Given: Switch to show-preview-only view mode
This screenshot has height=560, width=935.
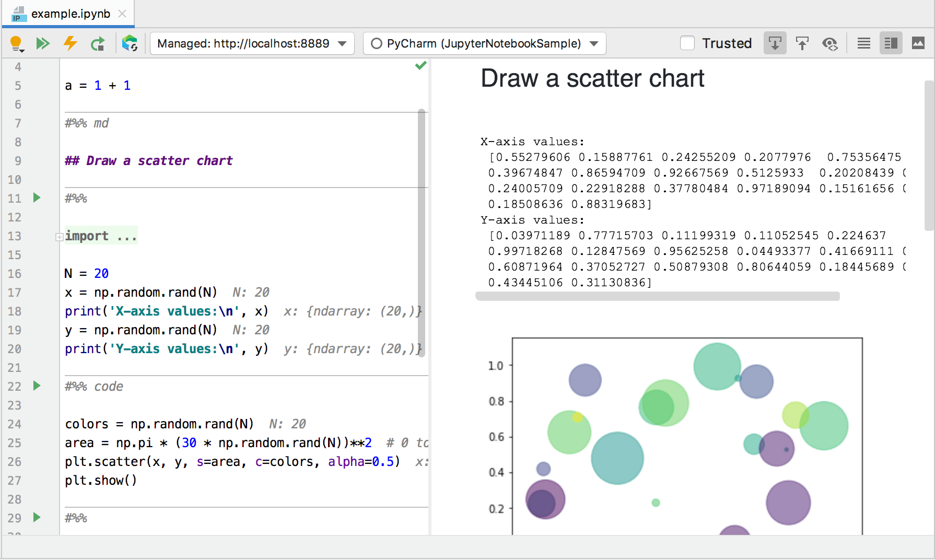Looking at the screenshot, I should pos(918,43).
